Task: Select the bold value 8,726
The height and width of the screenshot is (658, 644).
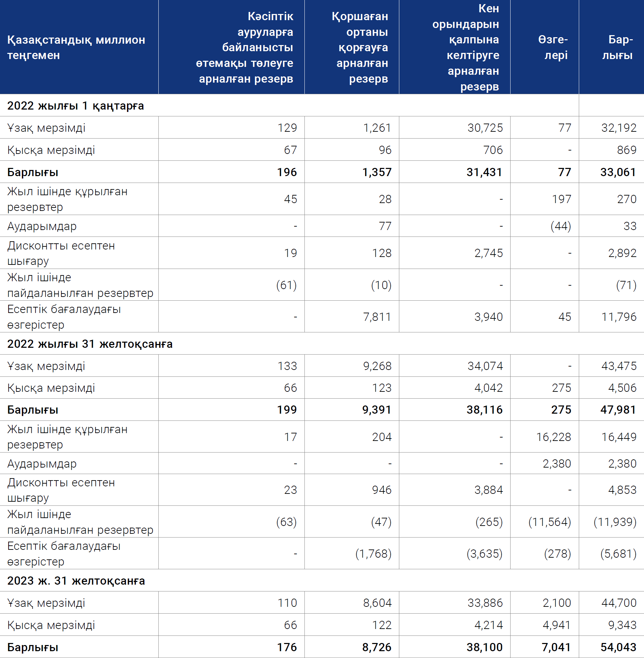Action: (377, 647)
